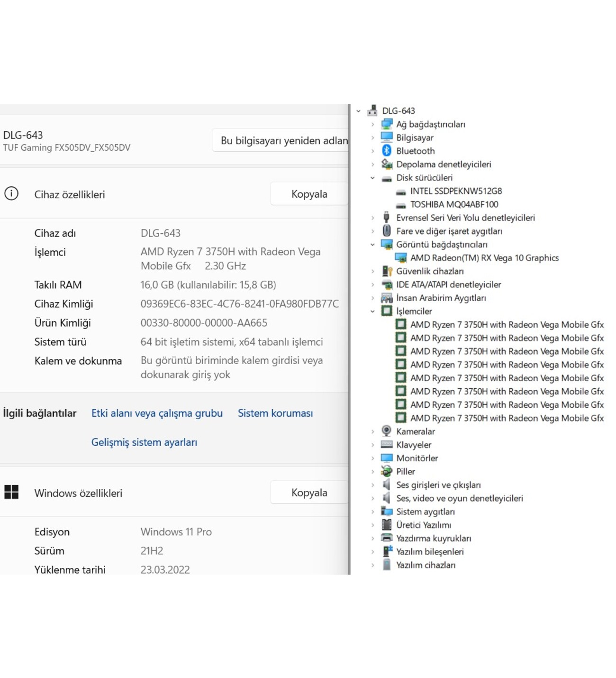Click the Klavyeler keyboard icon
616x678 pixels.
[x=387, y=445]
